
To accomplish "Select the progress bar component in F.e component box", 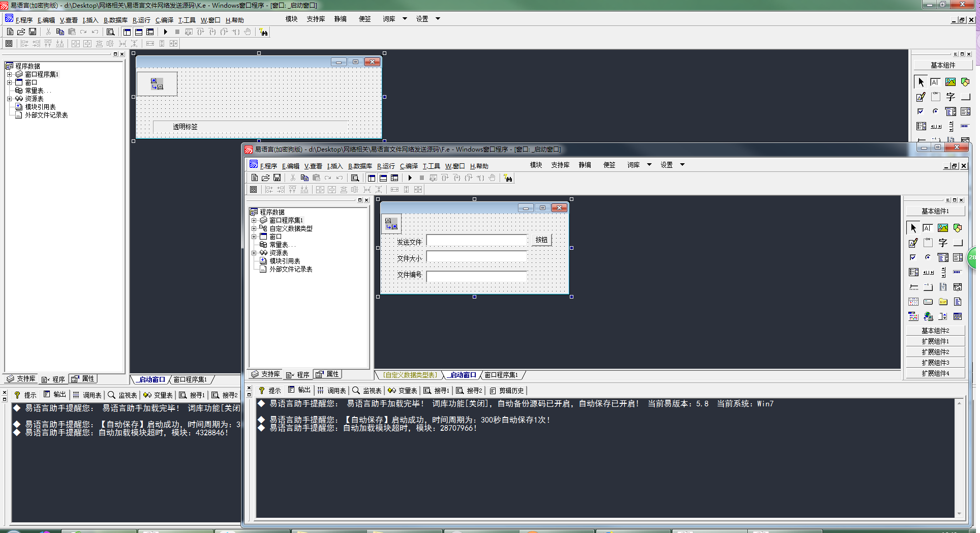I will point(958,273).
